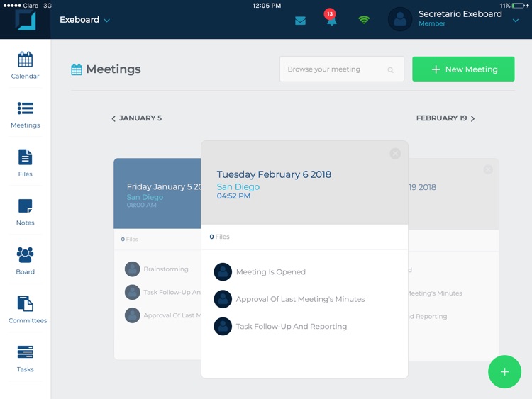Click San Diego location on January 5 card
532x399 pixels.
(145, 197)
